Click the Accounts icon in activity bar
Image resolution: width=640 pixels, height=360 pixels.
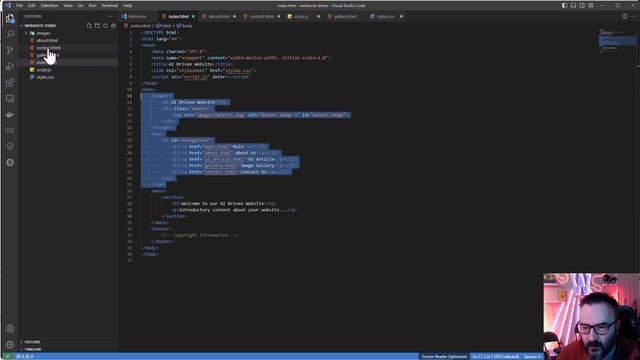tap(10, 329)
